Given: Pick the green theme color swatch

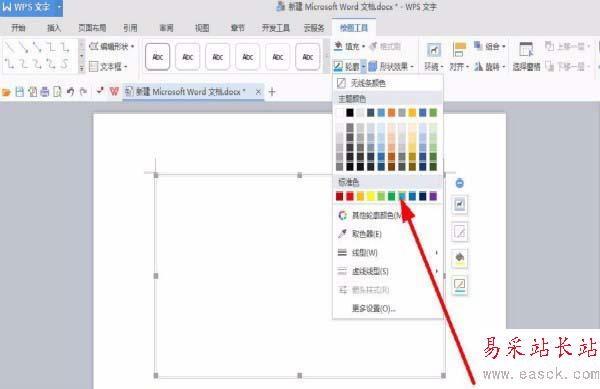Looking at the screenshot, I should 433,112.
